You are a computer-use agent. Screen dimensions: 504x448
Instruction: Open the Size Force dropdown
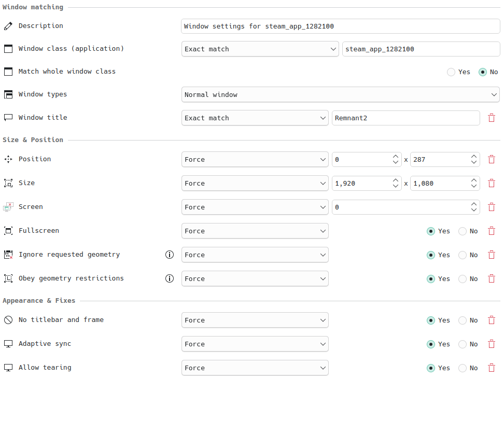255,184
